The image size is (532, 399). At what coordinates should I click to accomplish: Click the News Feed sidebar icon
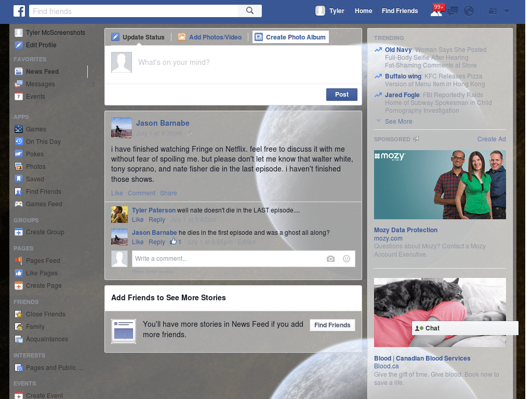[x=19, y=72]
